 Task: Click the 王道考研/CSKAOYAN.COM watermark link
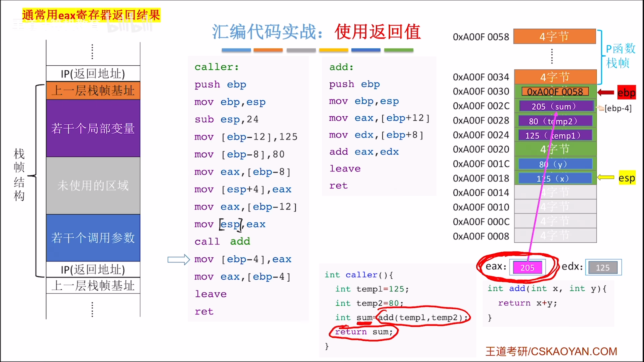551,351
